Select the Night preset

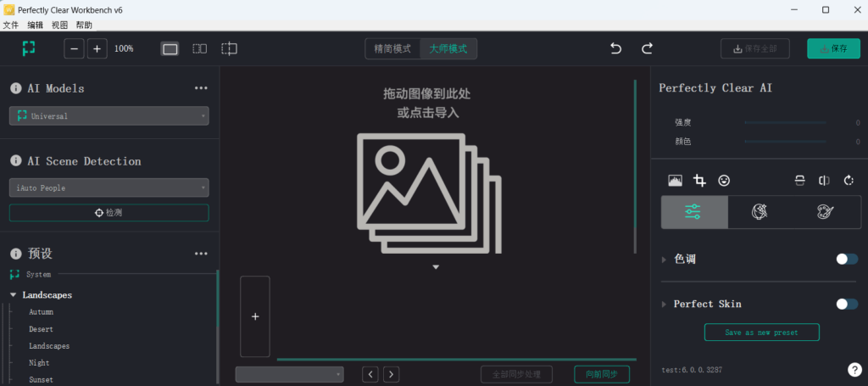click(x=39, y=363)
